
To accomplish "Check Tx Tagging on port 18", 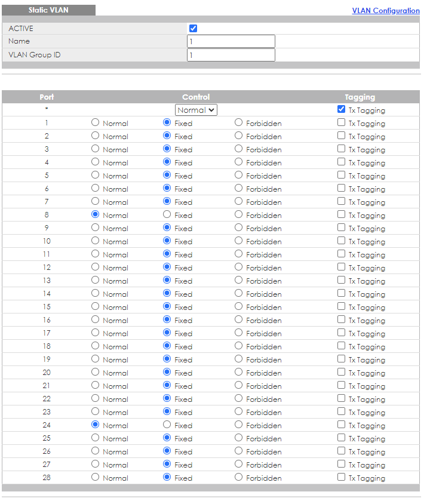I will 342,346.
